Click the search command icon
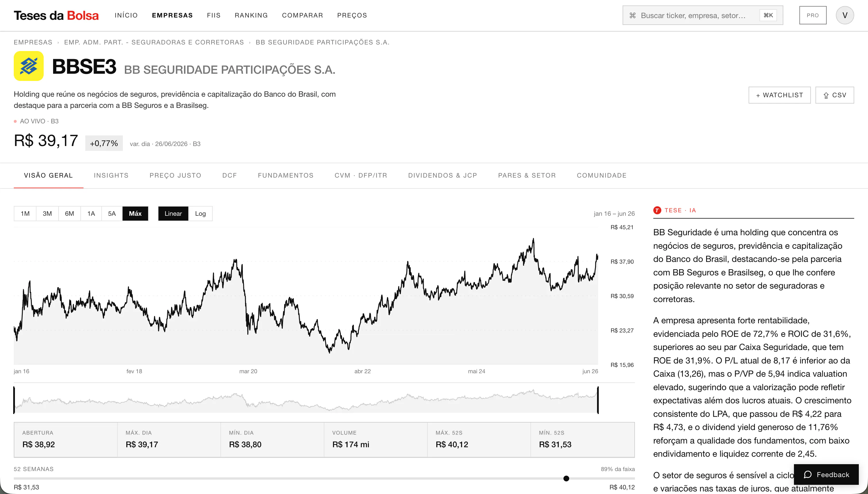The image size is (868, 494). coord(632,15)
